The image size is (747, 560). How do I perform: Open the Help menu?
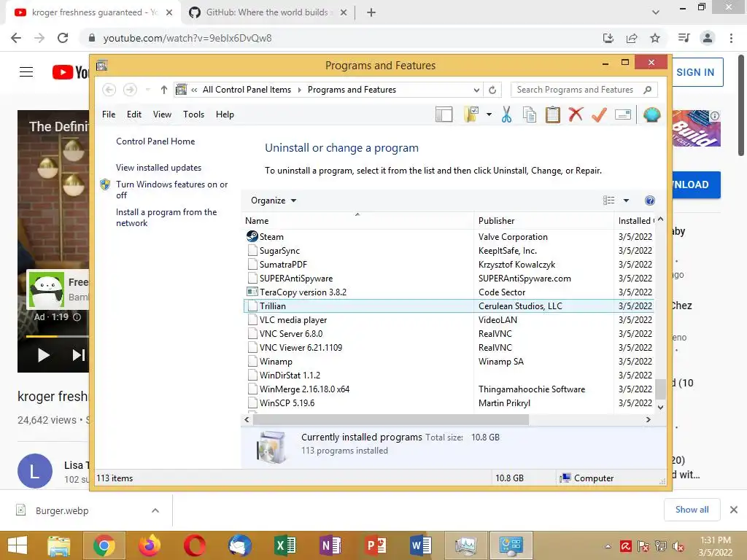(225, 114)
